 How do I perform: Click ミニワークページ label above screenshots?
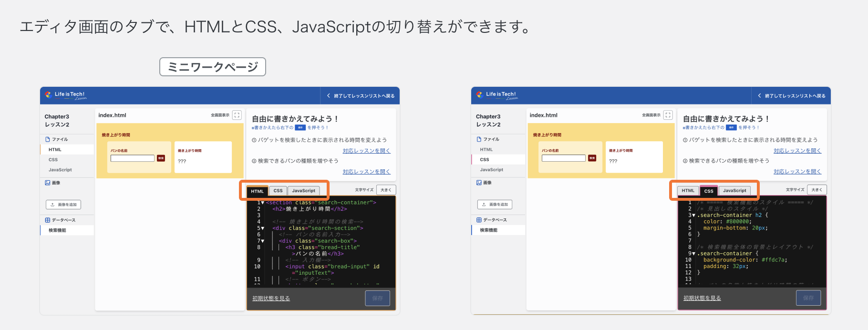point(213,67)
